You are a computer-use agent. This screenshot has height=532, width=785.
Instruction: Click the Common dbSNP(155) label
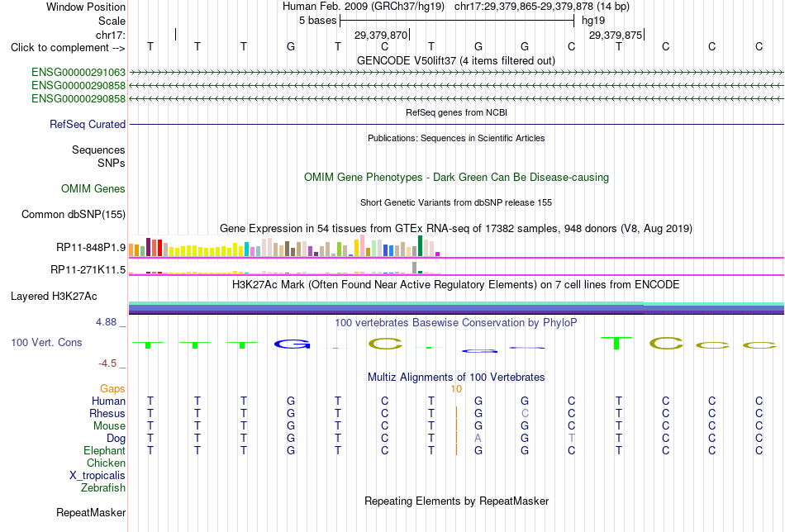73,214
